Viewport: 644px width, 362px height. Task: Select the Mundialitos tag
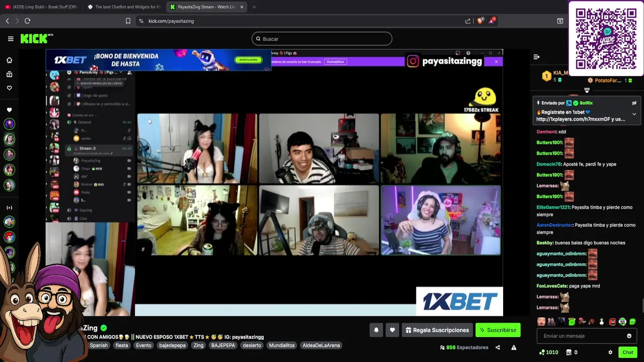[282, 345]
